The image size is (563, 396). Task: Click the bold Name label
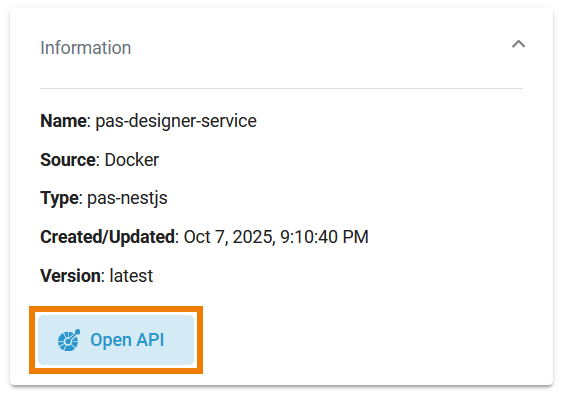click(63, 121)
